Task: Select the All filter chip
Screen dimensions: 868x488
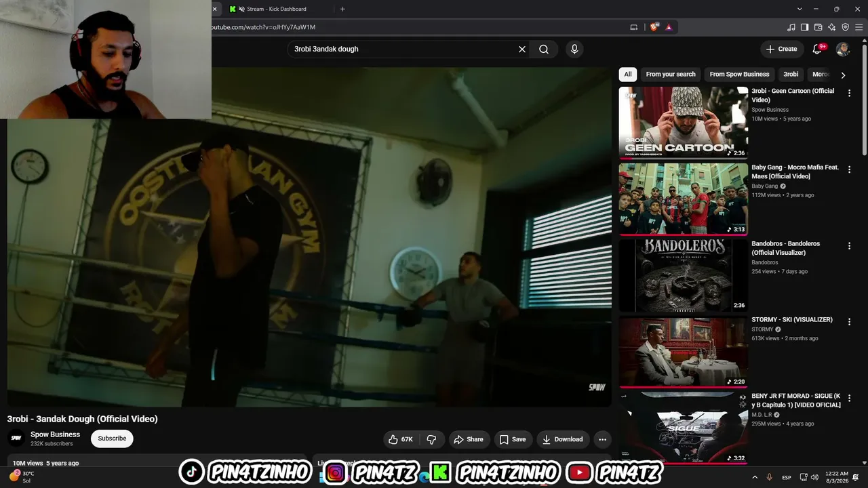Action: click(628, 75)
